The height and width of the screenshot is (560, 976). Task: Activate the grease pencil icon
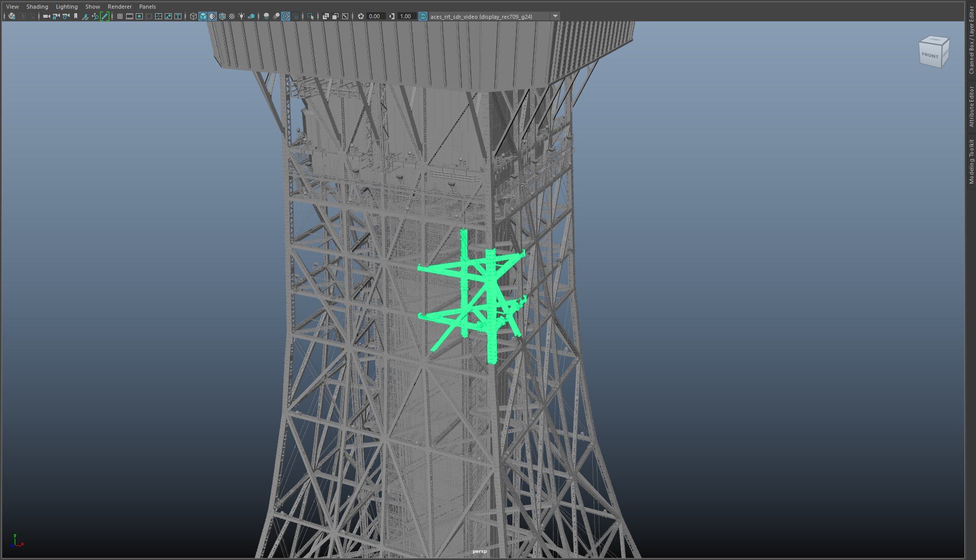coord(105,16)
